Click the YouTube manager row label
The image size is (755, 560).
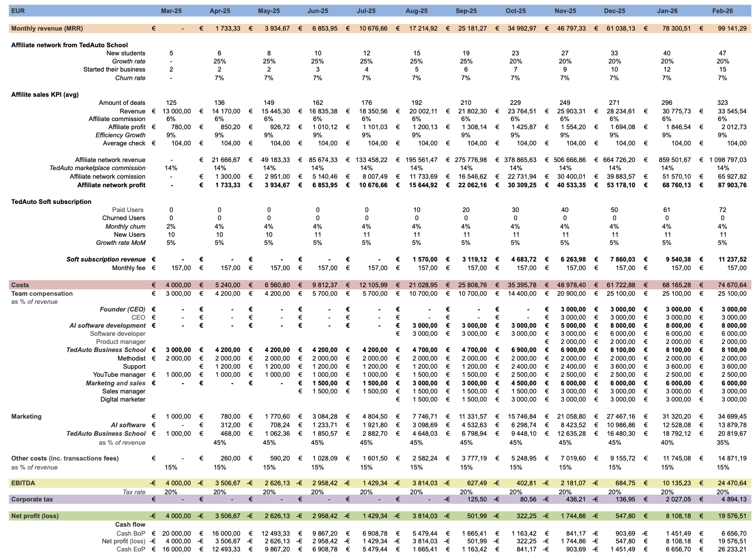[119, 375]
